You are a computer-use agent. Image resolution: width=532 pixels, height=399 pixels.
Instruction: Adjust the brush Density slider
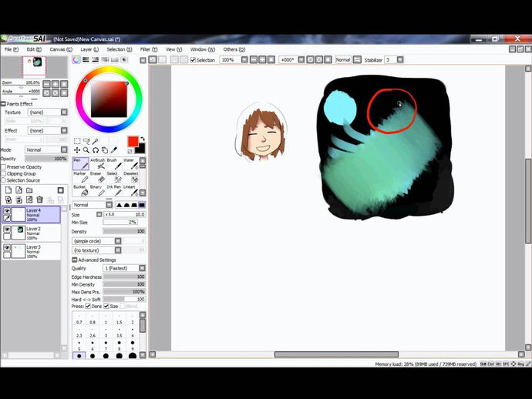point(124,231)
